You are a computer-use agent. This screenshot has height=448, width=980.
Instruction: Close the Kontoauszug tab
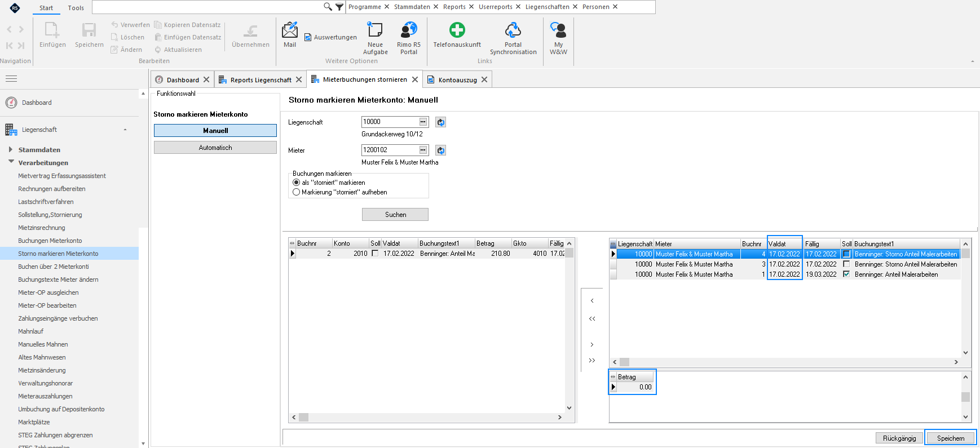[484, 79]
